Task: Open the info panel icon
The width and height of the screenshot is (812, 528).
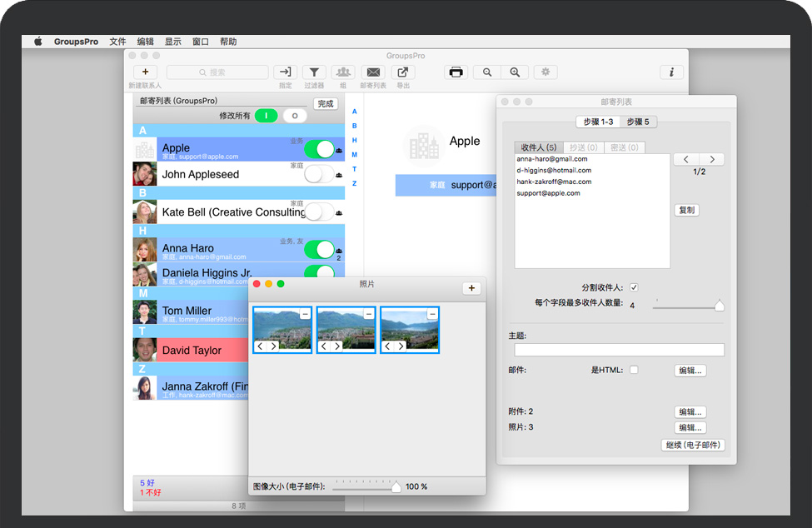Action: 671,72
